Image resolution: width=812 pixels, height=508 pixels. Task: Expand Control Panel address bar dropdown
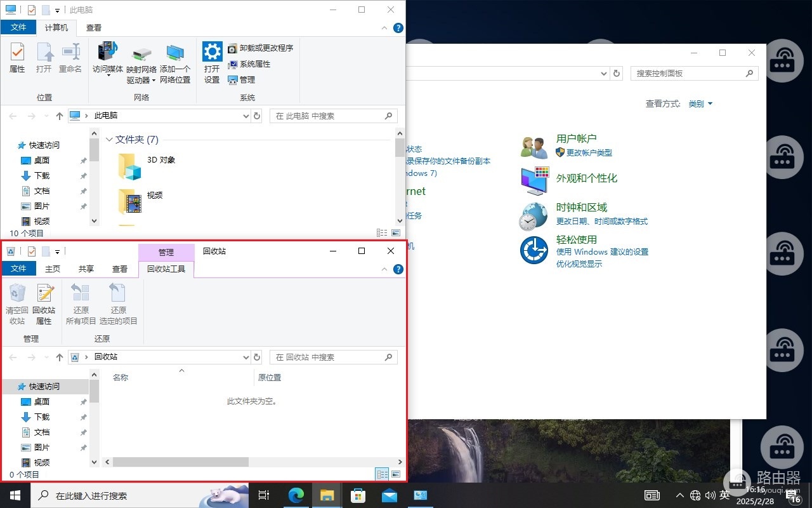604,74
